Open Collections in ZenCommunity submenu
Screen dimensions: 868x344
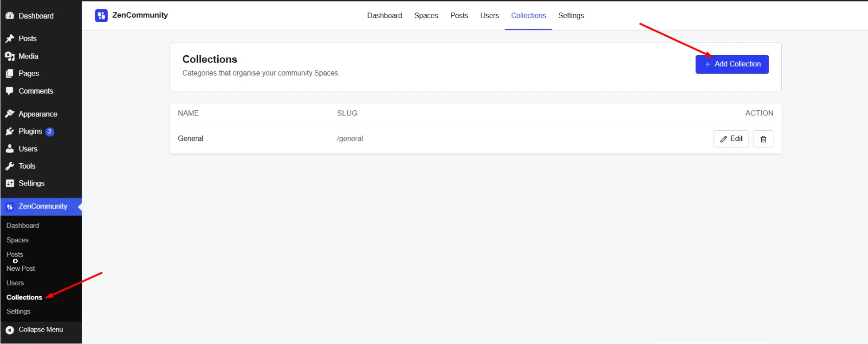[24, 298]
